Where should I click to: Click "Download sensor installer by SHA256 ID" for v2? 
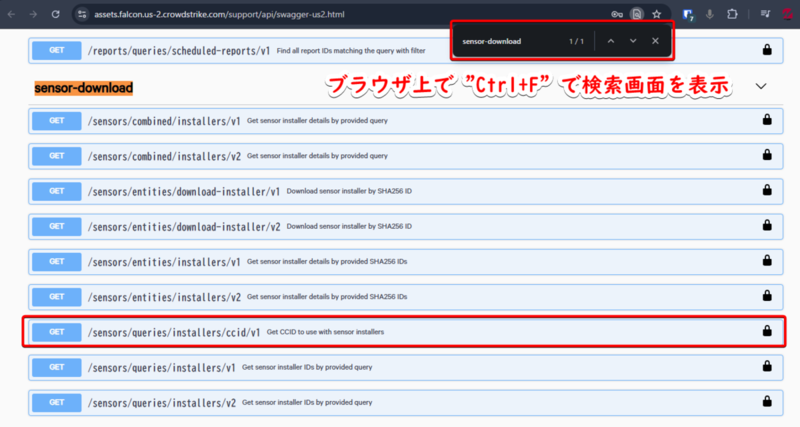[x=349, y=226]
